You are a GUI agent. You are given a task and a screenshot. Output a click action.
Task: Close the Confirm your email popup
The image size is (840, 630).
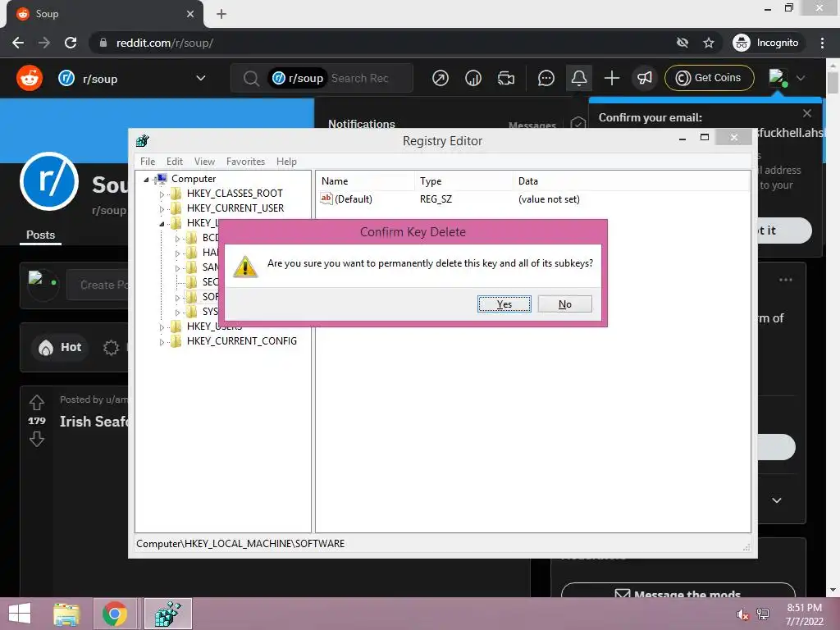pyautogui.click(x=807, y=113)
